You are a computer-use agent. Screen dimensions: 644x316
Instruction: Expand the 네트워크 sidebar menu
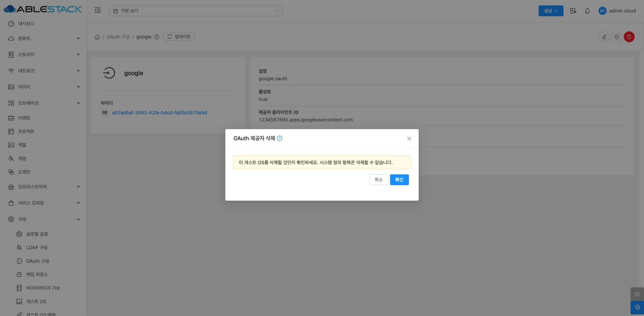43,71
